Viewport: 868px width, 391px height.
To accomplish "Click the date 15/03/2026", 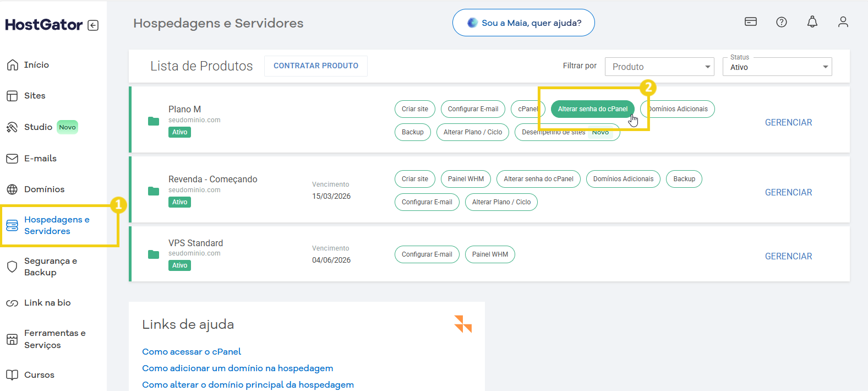I will pyautogui.click(x=331, y=196).
